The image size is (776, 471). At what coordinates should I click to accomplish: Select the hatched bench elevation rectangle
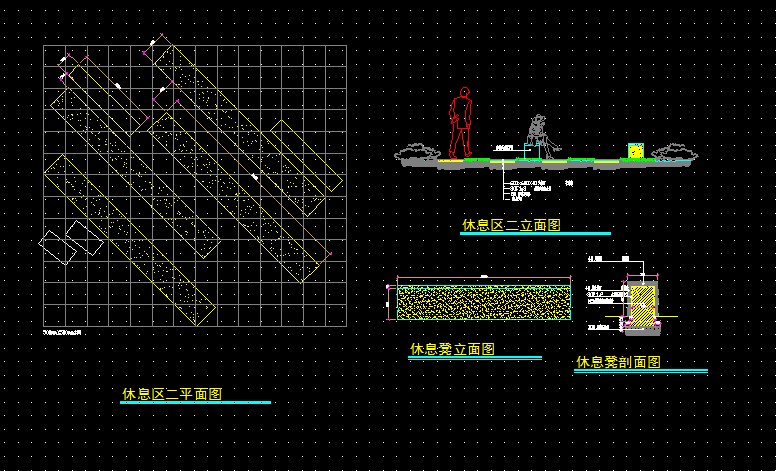(484, 303)
